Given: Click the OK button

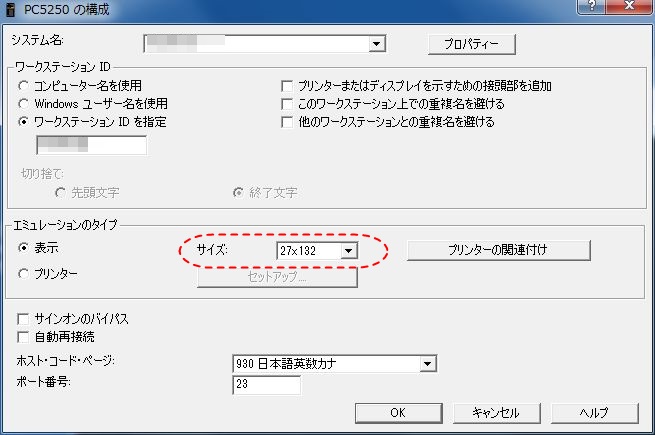Looking at the screenshot, I should (x=399, y=413).
